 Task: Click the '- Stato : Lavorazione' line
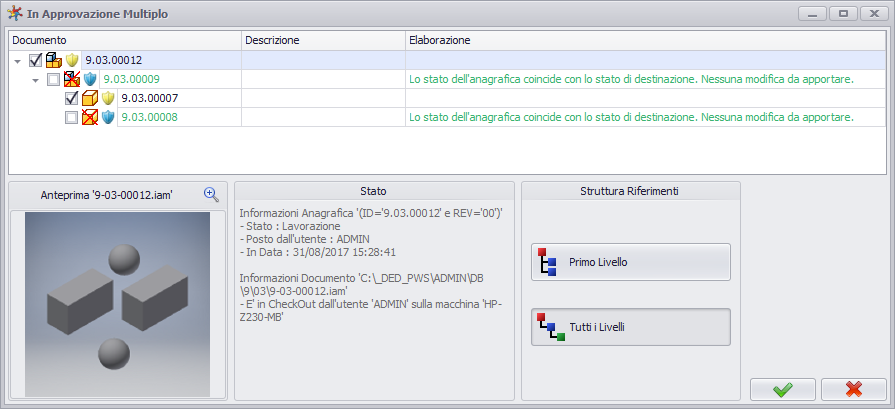290,226
